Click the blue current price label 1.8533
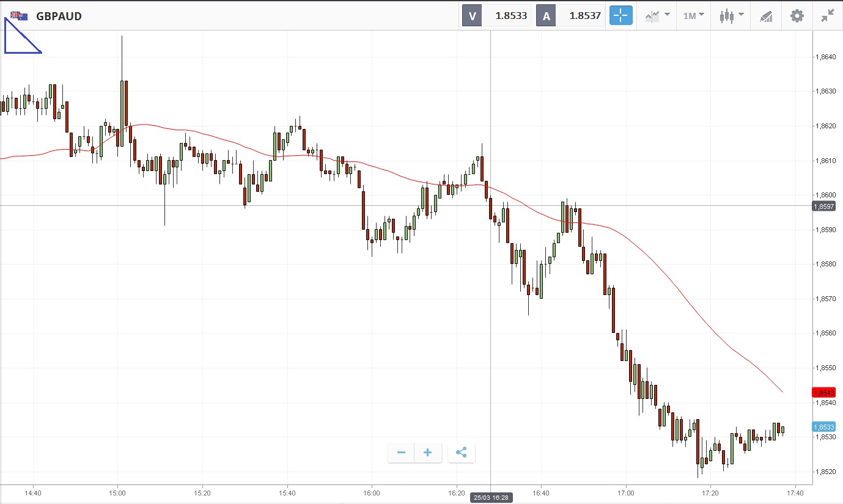The image size is (843, 504). click(823, 426)
